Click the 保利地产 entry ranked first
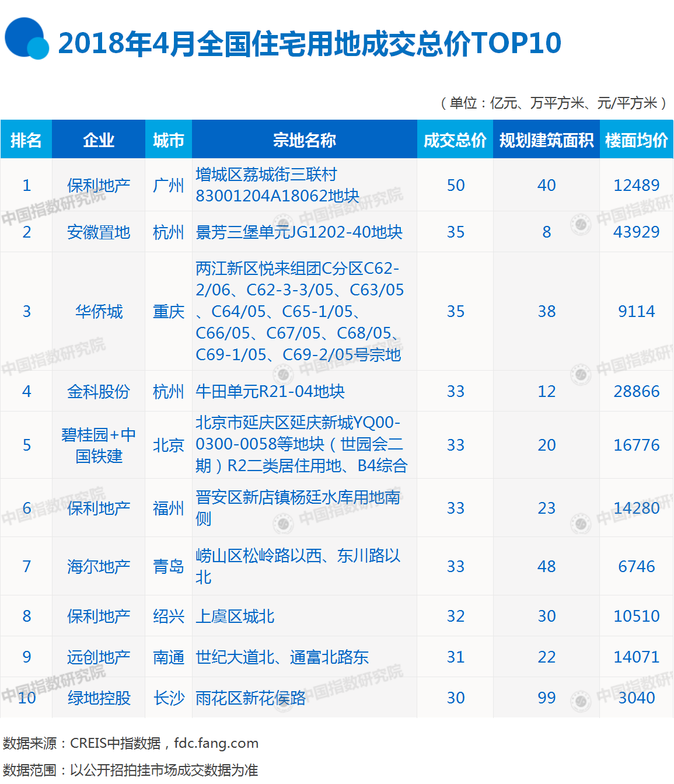 point(98,186)
